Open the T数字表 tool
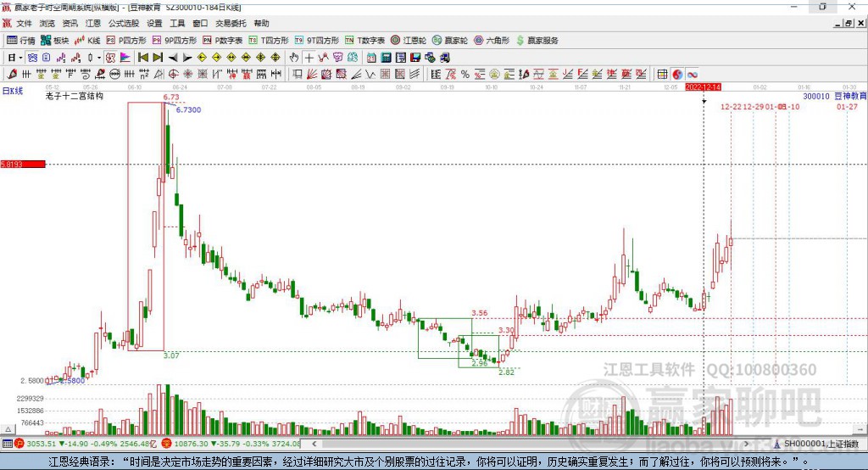The height and width of the screenshot is (470, 868). [364, 41]
